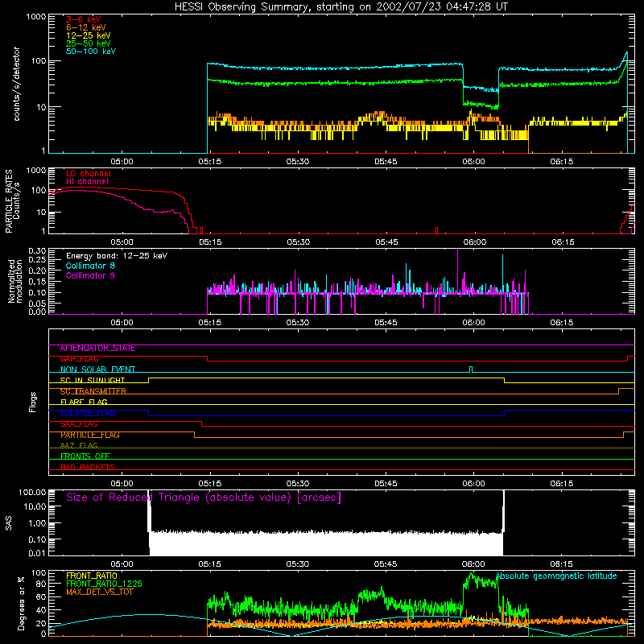Click the Energy band: 12-25 keV label
The image size is (644, 644).
point(117,256)
